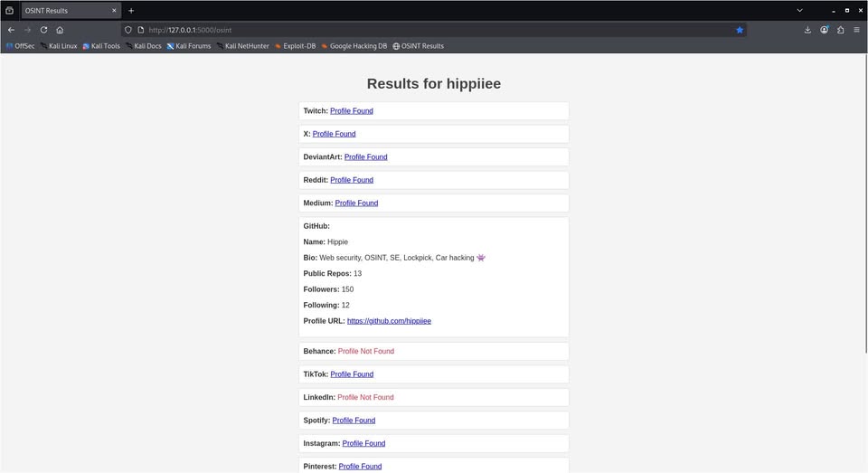Screen dimensions: 868x473
Task: Click the Followers count 150
Action: 347,289
